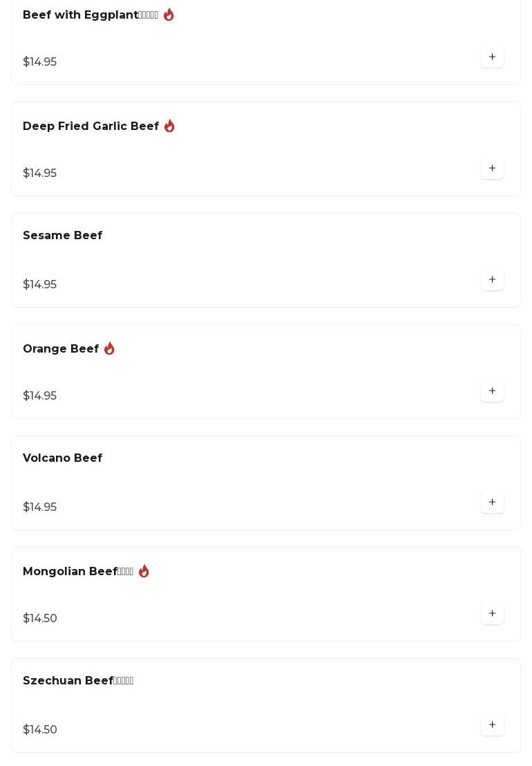Image resolution: width=532 pixels, height=766 pixels.
Task: Add Orange Beef using plus icon
Action: point(492,391)
